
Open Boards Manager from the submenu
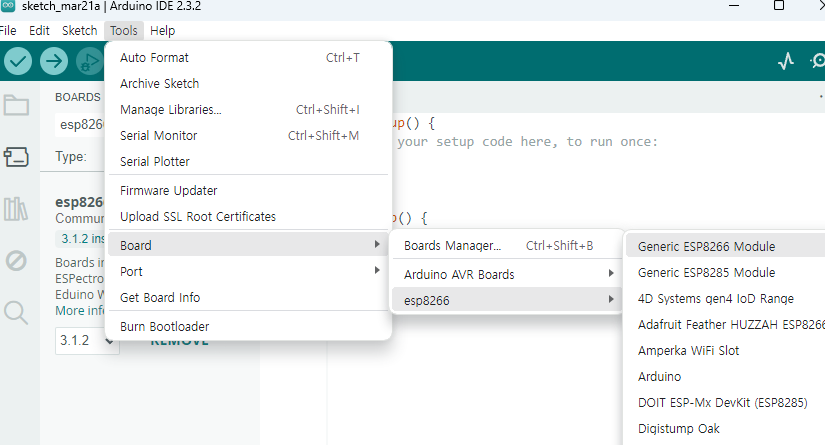click(x=507, y=246)
